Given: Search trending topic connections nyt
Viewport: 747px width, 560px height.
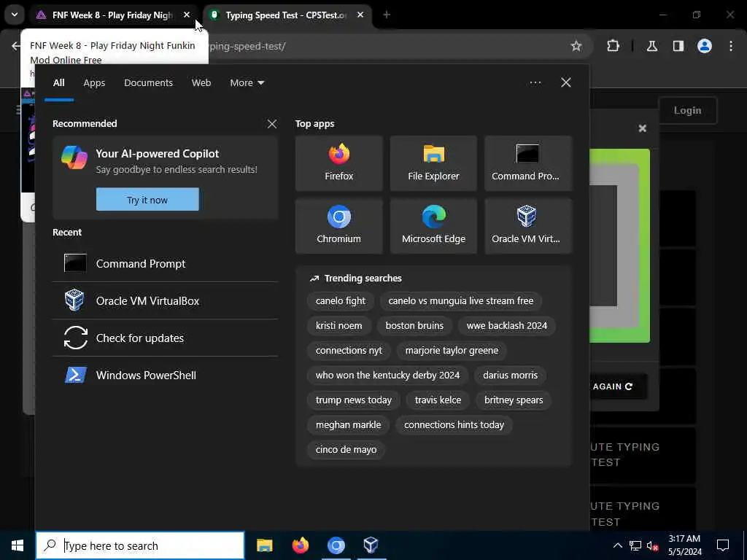Looking at the screenshot, I should coord(349,351).
